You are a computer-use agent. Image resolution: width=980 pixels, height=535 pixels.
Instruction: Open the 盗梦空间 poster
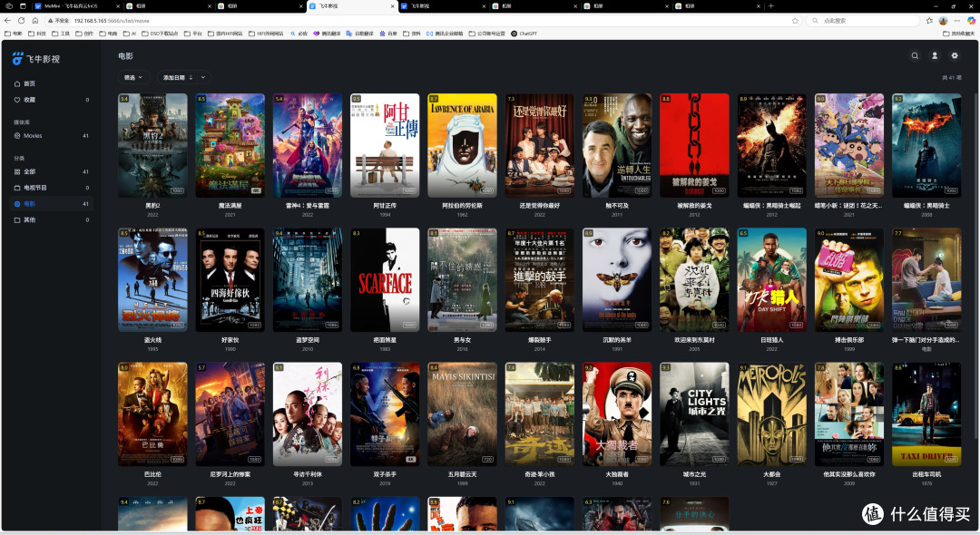point(308,279)
